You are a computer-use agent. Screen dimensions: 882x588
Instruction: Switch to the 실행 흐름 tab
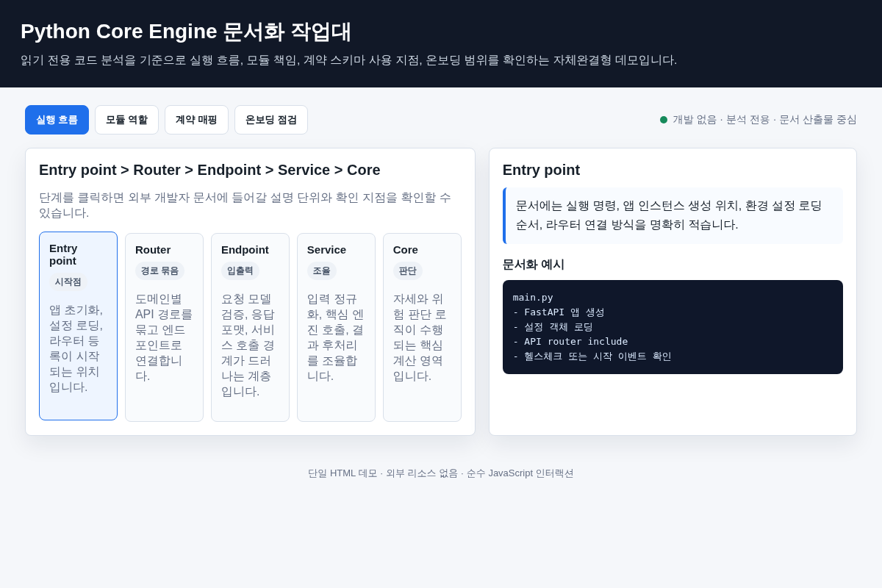coord(57,120)
